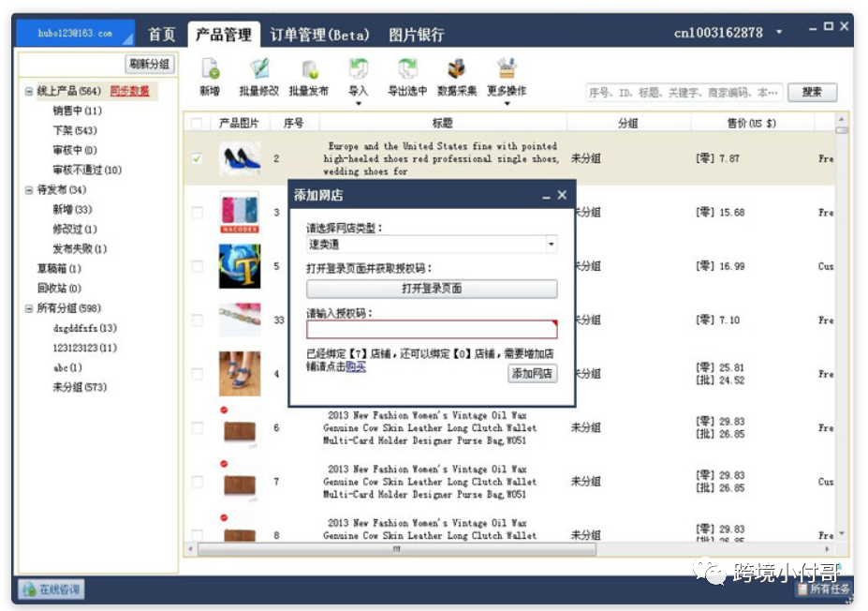868x611 pixels.
Task: Click the 更多操作 more actions icon
Action: click(x=507, y=69)
